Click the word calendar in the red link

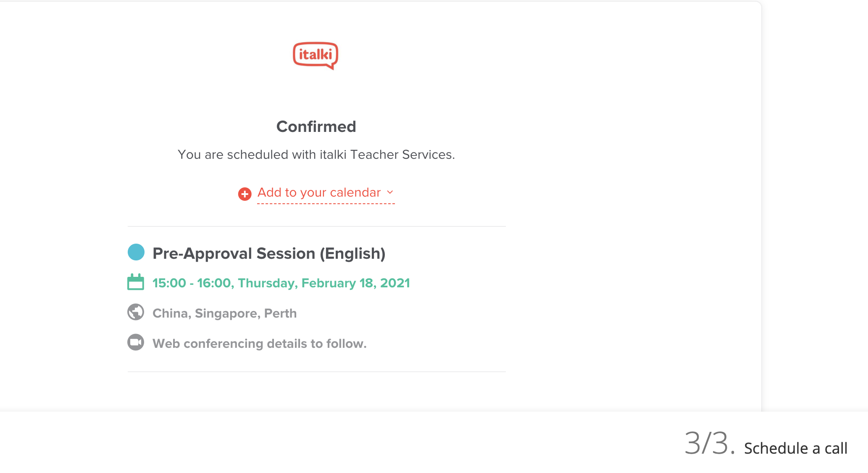click(x=355, y=192)
